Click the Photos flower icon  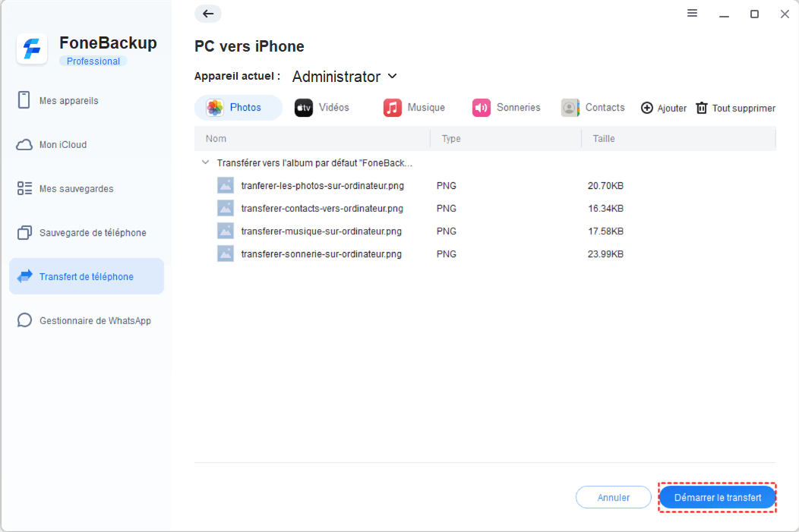[215, 108]
